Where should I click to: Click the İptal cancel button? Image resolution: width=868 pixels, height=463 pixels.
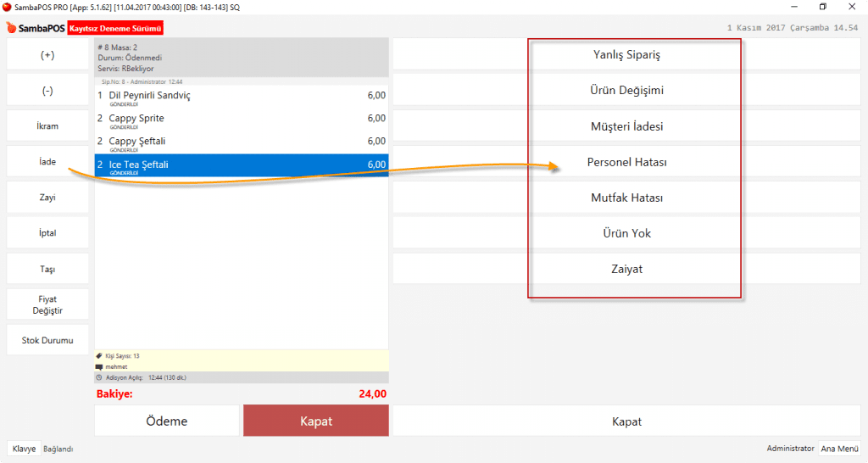tap(47, 233)
